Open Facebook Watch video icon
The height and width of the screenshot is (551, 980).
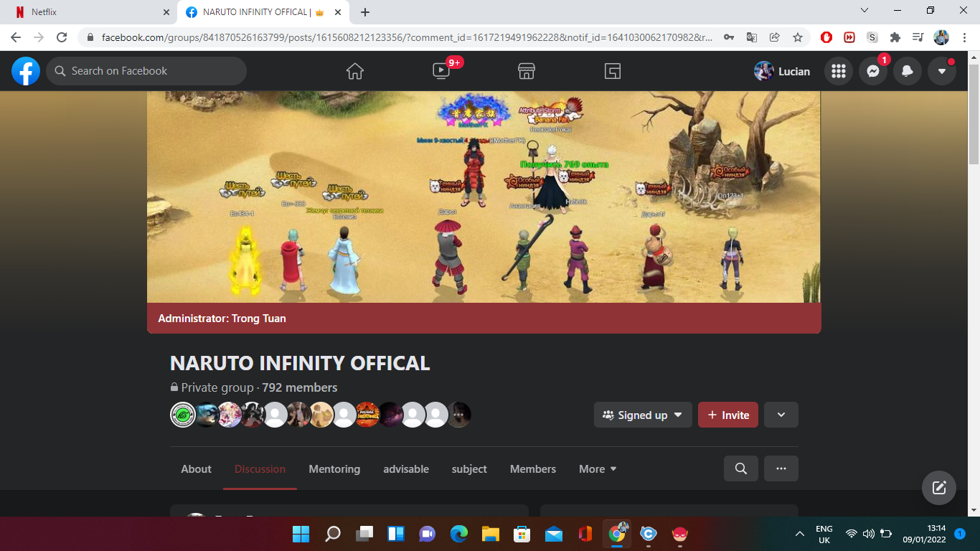click(x=440, y=71)
